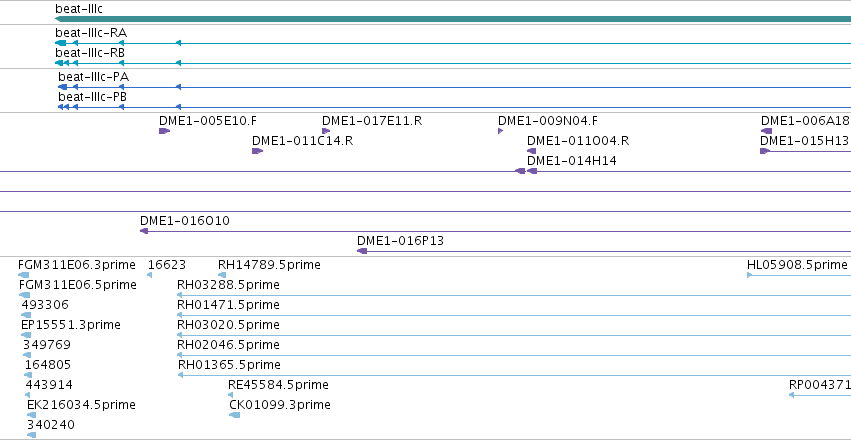851x440 pixels.
Task: Open the RP004371 label
Action: coord(820,385)
